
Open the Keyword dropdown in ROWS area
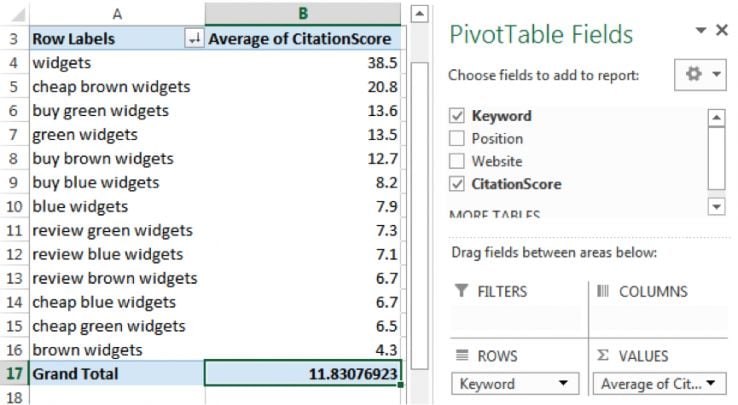563,384
